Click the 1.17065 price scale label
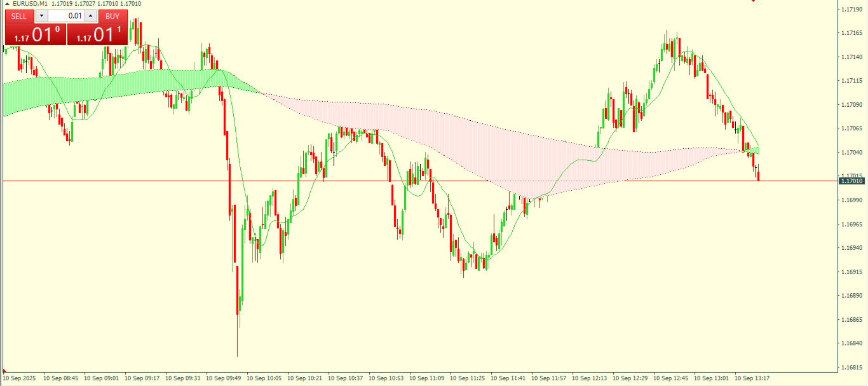Viewport: 868px width, 386px height. 851,128
